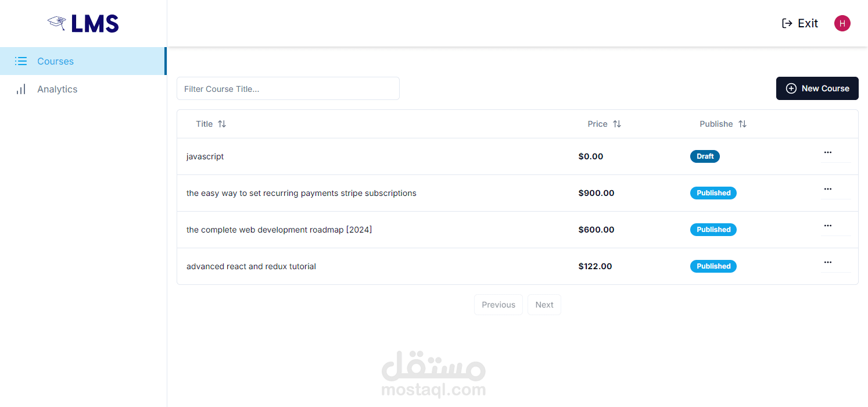Click the Draft badge for javascript
Viewport: 868px width, 407px height.
tap(705, 156)
